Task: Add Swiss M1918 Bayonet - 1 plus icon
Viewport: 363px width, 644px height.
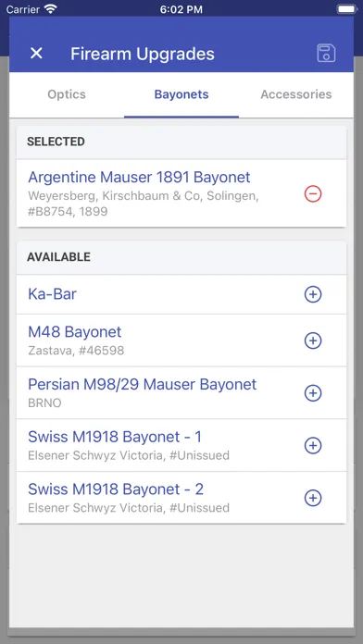Action: [313, 446]
